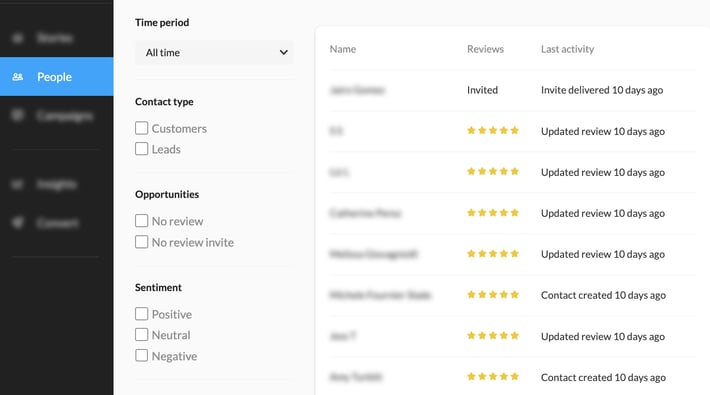The height and width of the screenshot is (395, 710).
Task: Sort by the Name column header
Action: (343, 49)
